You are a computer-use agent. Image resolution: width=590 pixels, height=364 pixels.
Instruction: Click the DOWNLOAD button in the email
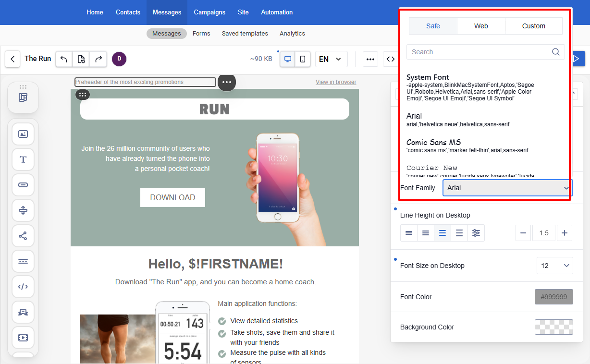tap(172, 197)
